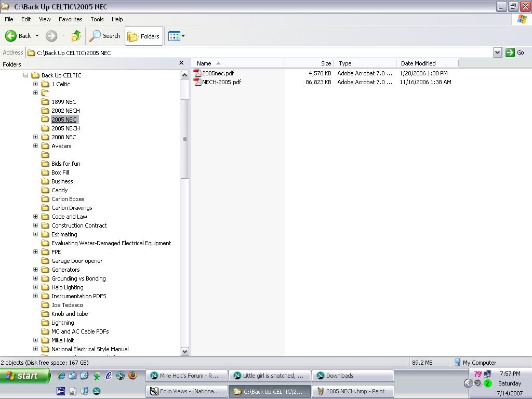This screenshot has height=399, width=532.
Task: Open the Tools menu
Action: 97,19
